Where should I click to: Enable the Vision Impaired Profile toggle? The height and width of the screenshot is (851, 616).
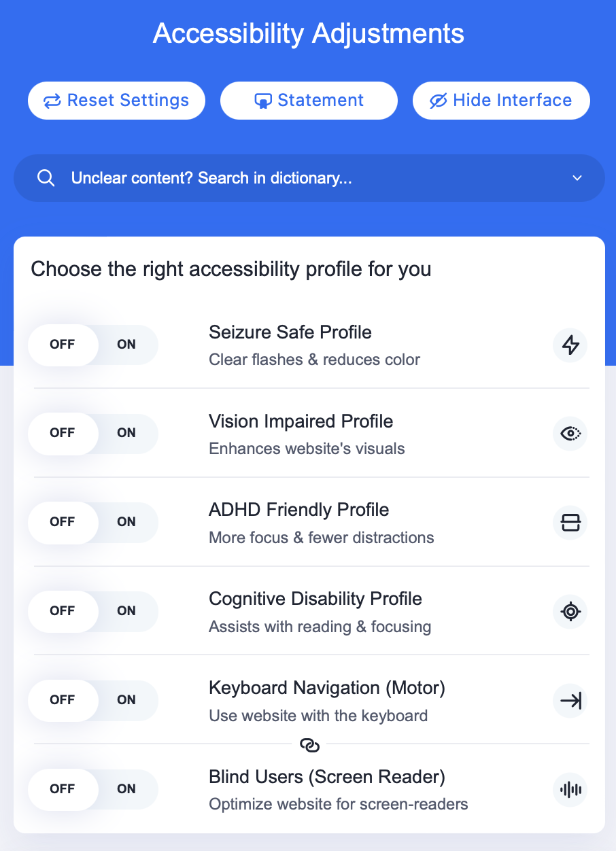(x=126, y=433)
